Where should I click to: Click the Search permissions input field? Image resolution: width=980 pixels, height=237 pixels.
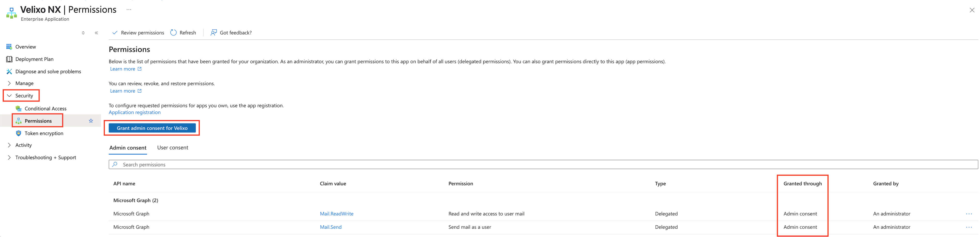pos(533,165)
